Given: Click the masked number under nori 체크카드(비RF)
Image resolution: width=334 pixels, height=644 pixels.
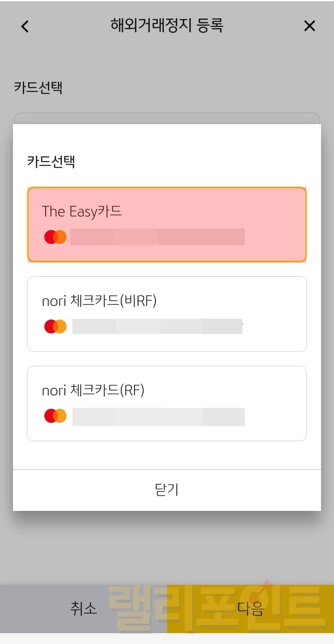Looking at the screenshot, I should (x=157, y=326).
